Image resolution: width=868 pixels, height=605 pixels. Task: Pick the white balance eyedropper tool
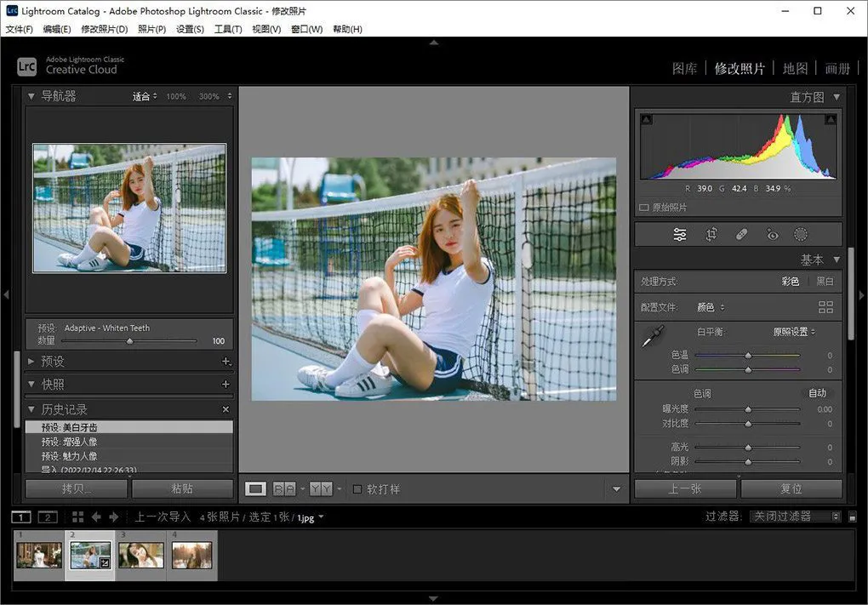(x=653, y=337)
